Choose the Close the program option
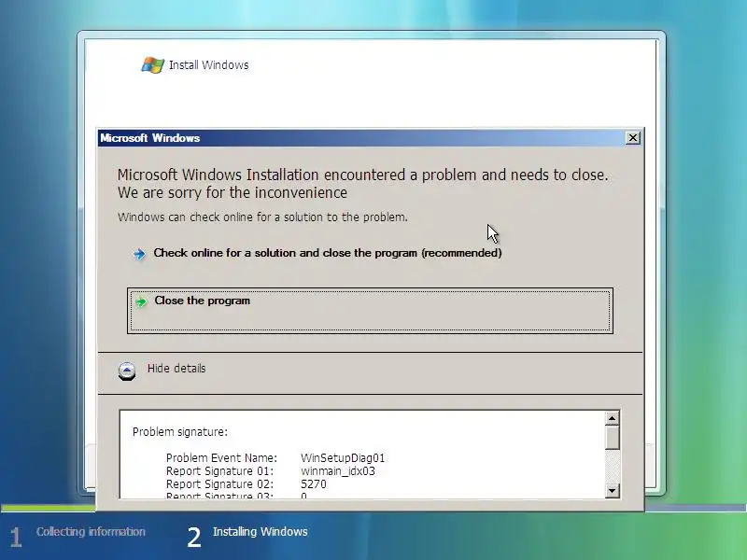This screenshot has height=560, width=747. tap(370, 311)
